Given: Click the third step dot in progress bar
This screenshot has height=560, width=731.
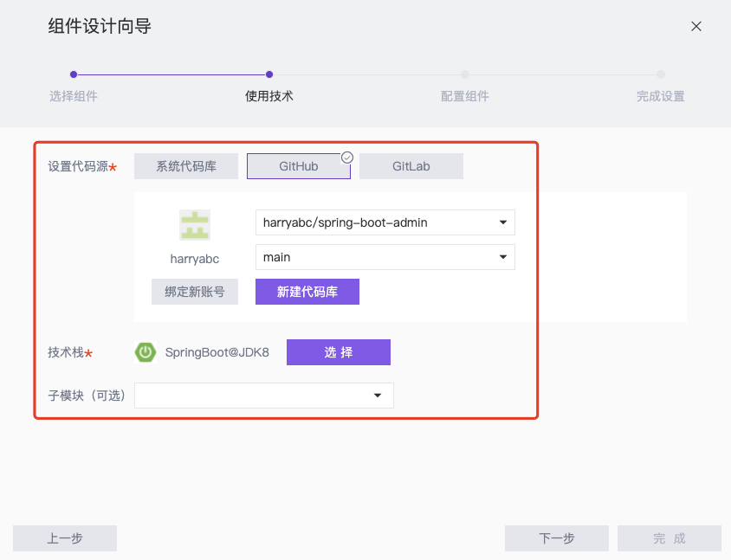Looking at the screenshot, I should (x=465, y=74).
